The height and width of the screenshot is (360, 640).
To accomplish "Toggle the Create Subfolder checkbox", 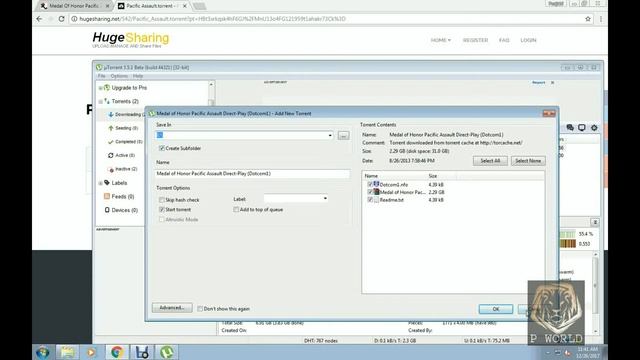I will pyautogui.click(x=162, y=148).
